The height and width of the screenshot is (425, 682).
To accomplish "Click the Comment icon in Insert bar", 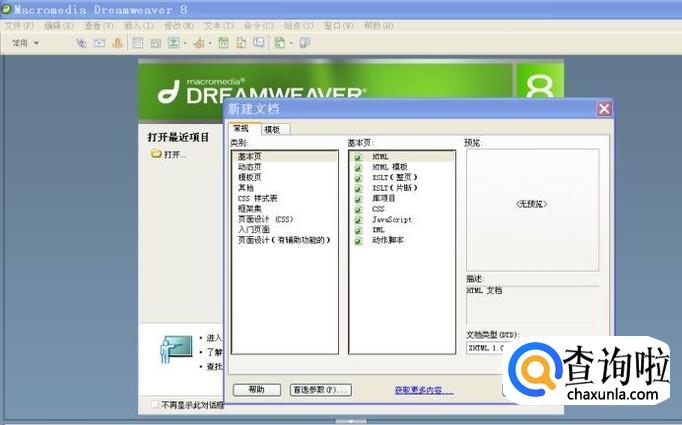I will coord(259,43).
